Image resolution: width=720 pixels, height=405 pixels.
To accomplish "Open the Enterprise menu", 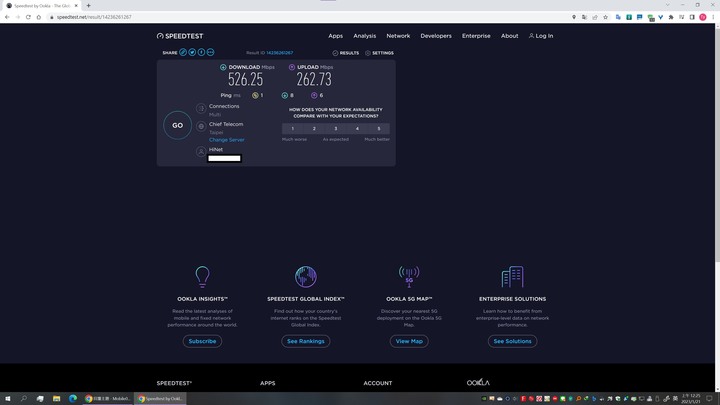I will (x=476, y=36).
